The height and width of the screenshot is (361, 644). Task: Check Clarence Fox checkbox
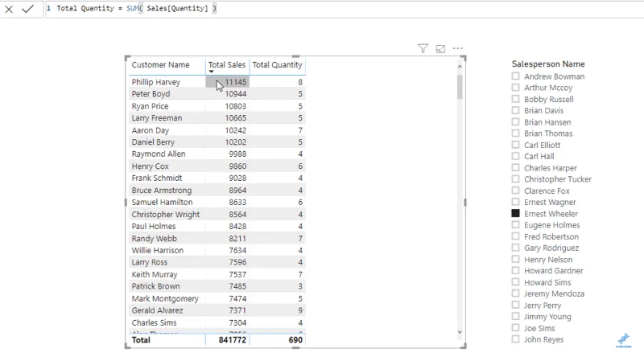[515, 191]
